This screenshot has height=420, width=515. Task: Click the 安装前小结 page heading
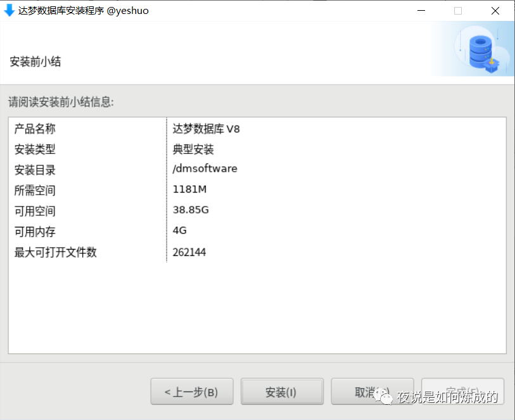(35, 61)
